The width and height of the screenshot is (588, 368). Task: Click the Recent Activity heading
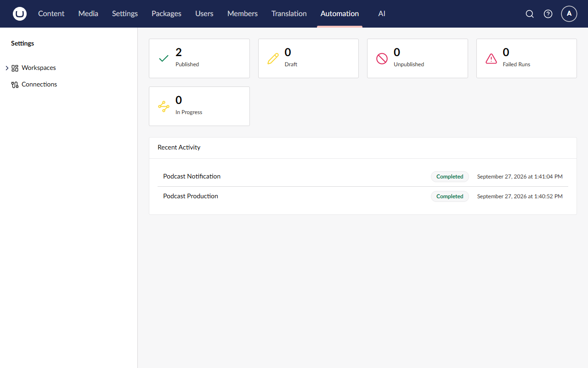(179, 148)
